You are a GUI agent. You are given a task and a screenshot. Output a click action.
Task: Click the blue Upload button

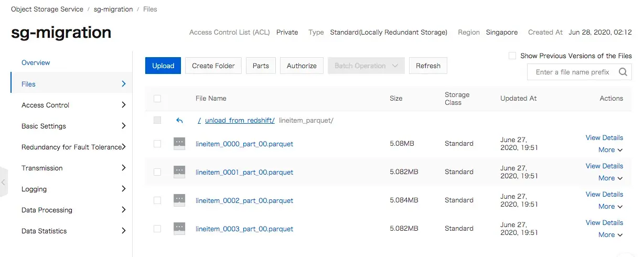click(x=163, y=66)
